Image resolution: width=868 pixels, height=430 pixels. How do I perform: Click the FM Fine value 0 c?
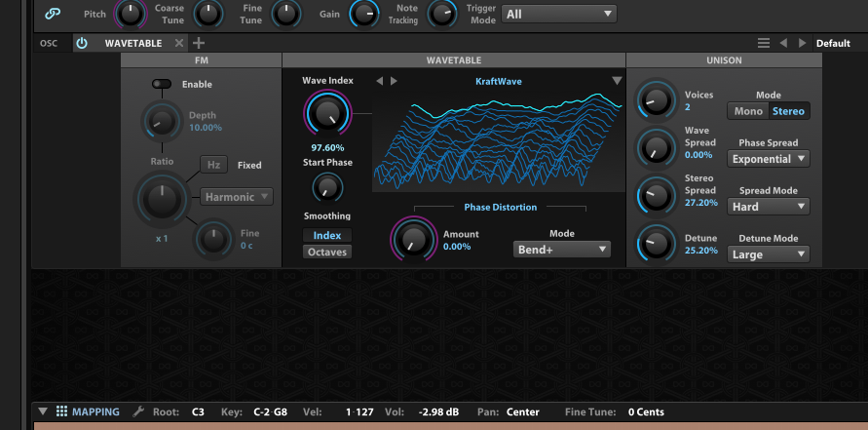(x=246, y=246)
